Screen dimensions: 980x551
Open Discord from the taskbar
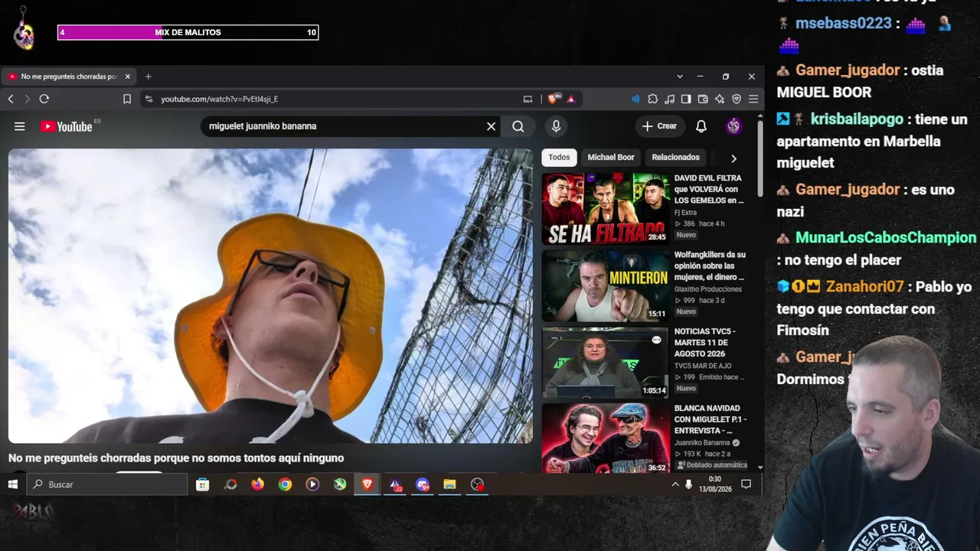click(x=423, y=484)
